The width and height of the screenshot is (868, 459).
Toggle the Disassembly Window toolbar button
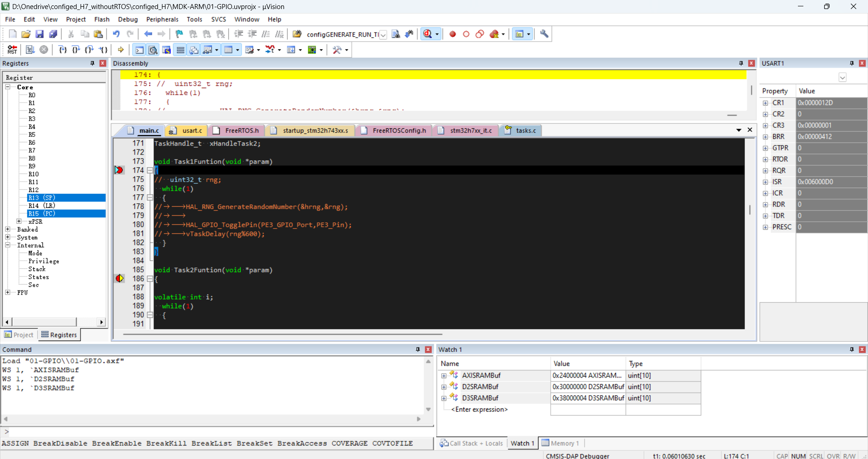click(x=153, y=50)
